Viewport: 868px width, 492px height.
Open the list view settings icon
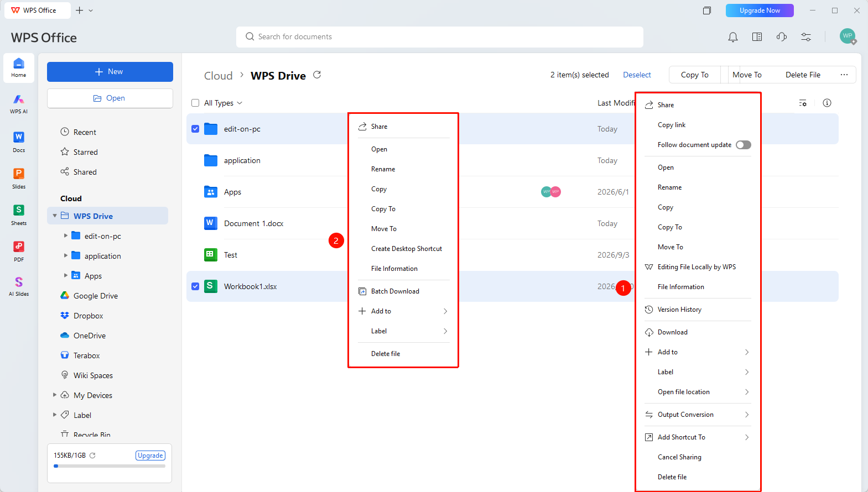tap(803, 103)
